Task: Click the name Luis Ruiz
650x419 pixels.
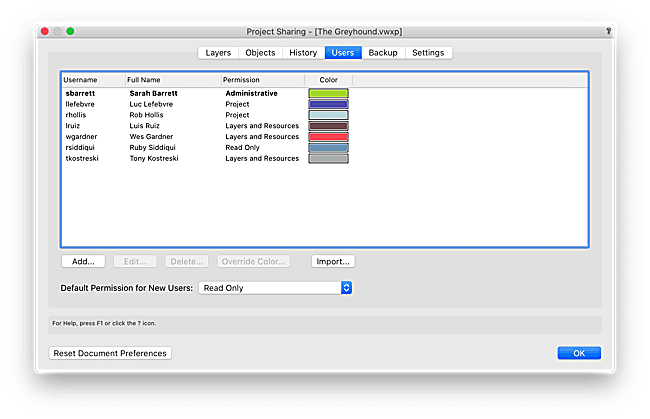Action: click(x=144, y=126)
